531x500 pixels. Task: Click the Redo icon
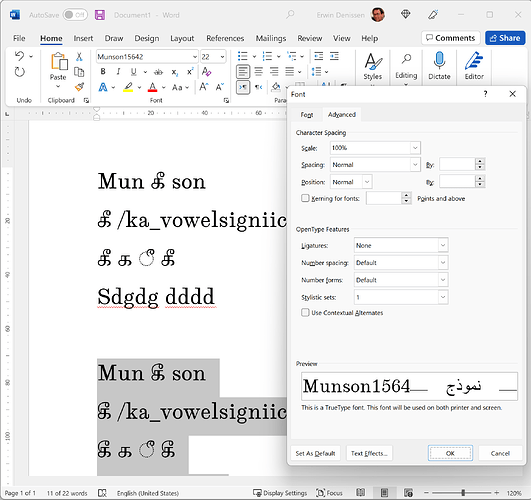pos(20,72)
